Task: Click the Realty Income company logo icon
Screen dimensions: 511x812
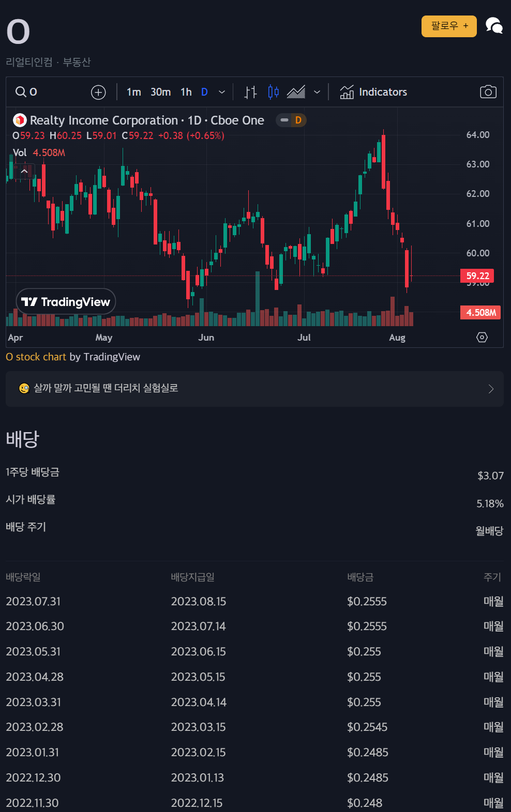Action: click(19, 120)
